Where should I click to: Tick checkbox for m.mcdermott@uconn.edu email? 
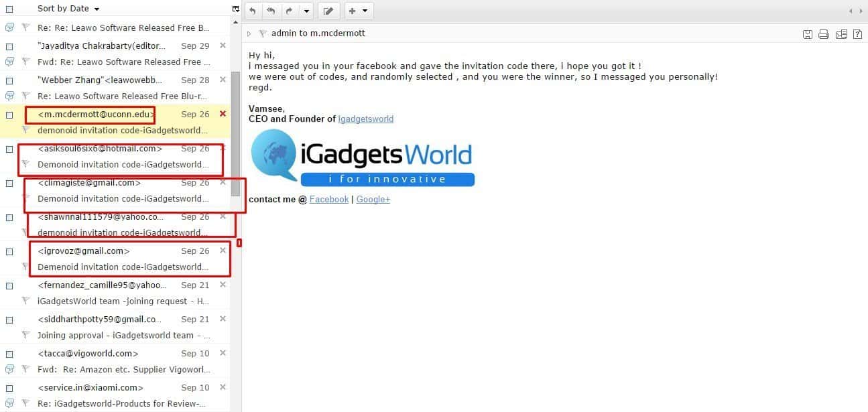click(9, 115)
